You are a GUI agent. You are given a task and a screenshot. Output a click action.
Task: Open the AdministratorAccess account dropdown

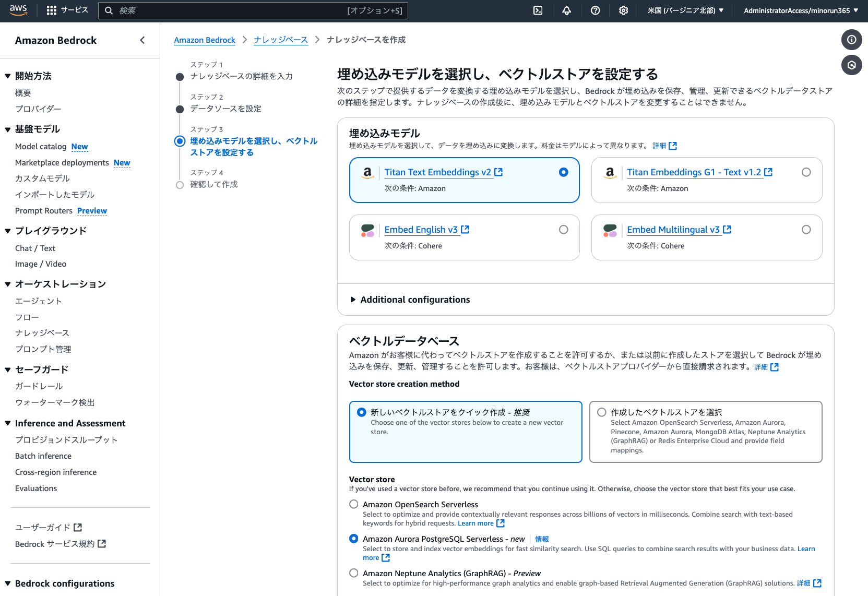801,10
